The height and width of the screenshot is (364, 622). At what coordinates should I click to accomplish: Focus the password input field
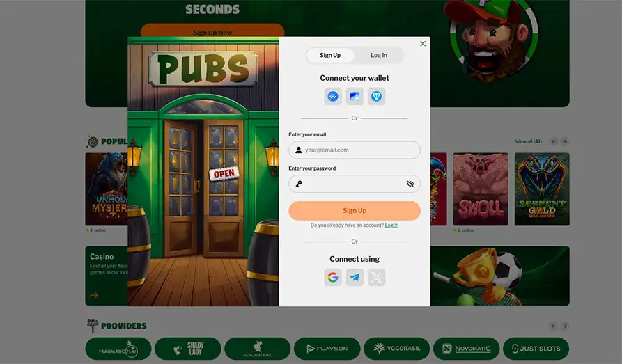coord(355,184)
